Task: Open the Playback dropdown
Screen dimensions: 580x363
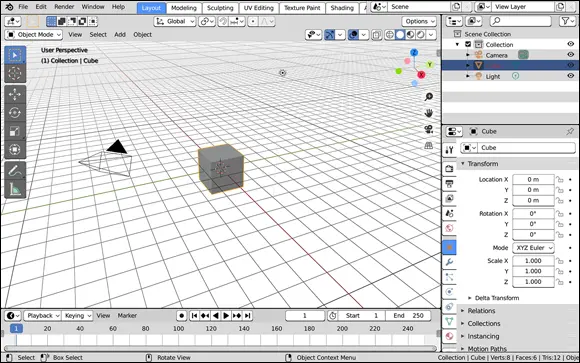Action: (43, 316)
